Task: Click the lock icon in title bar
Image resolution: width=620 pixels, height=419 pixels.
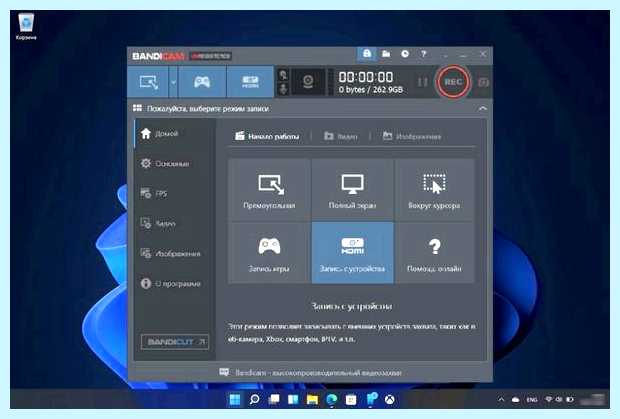Action: 367,54
